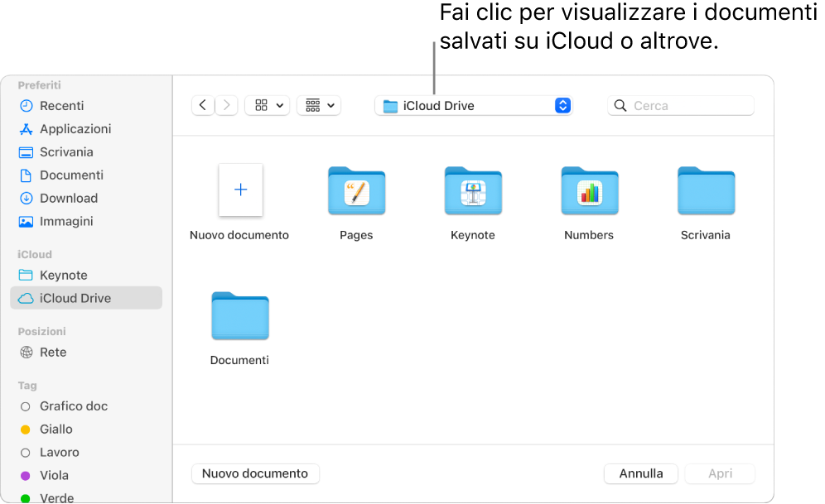The width and height of the screenshot is (825, 504).
Task: Click the Nuovo documento plus thumbnail
Action: click(240, 190)
